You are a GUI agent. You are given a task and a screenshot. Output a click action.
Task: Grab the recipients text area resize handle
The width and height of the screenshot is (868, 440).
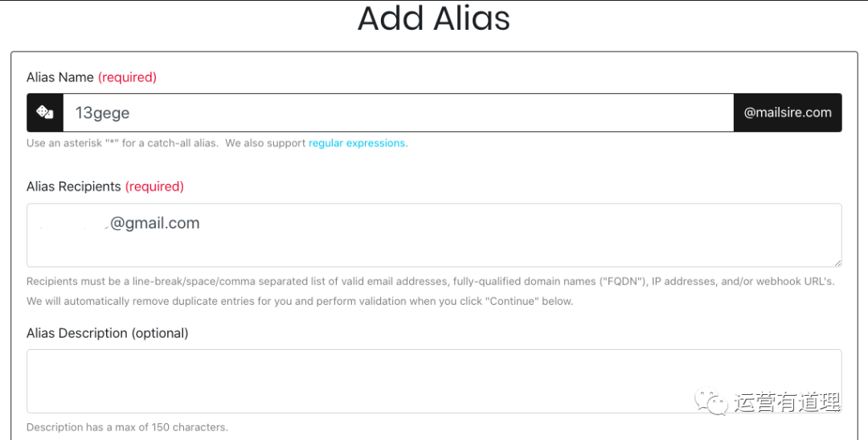point(837,262)
